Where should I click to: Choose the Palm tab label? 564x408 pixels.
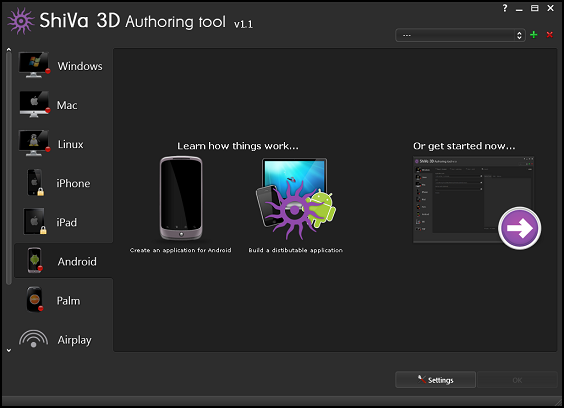pos(68,301)
